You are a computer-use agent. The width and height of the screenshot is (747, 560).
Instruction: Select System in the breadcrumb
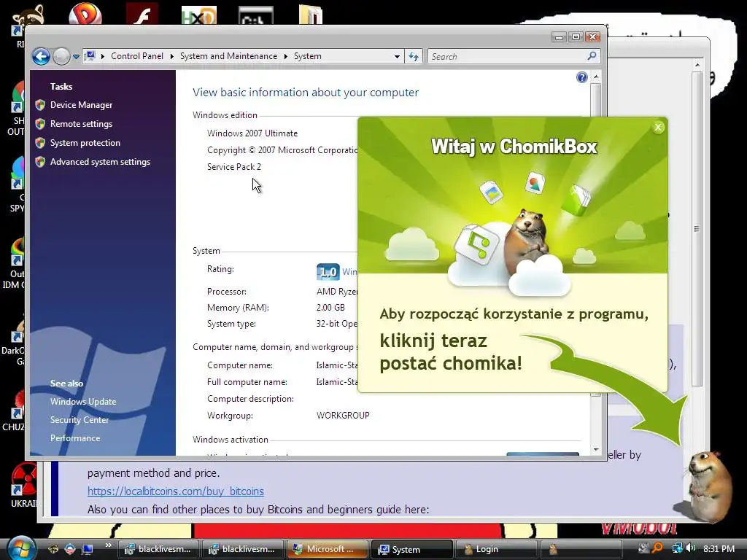click(308, 56)
